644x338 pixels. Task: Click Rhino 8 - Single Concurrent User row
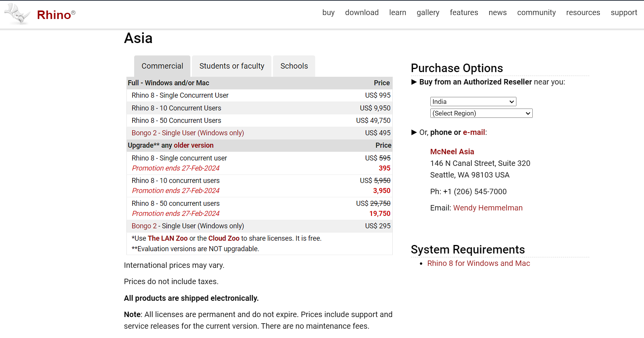pos(259,95)
